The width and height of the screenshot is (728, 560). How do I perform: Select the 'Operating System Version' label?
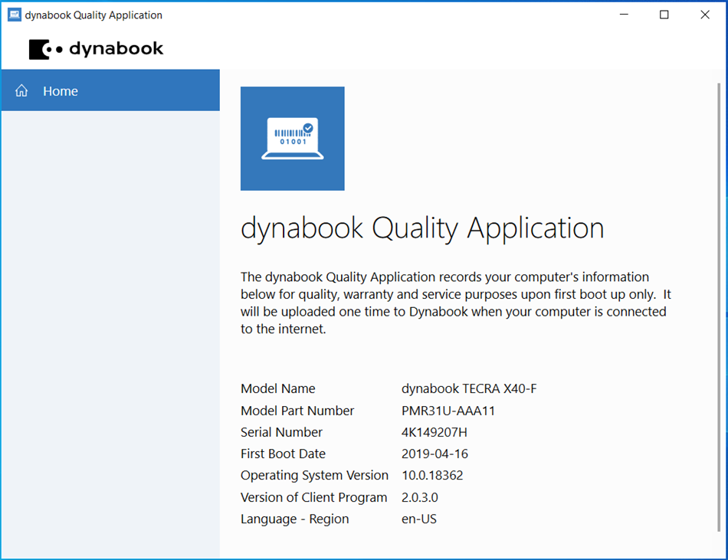pyautogui.click(x=314, y=476)
